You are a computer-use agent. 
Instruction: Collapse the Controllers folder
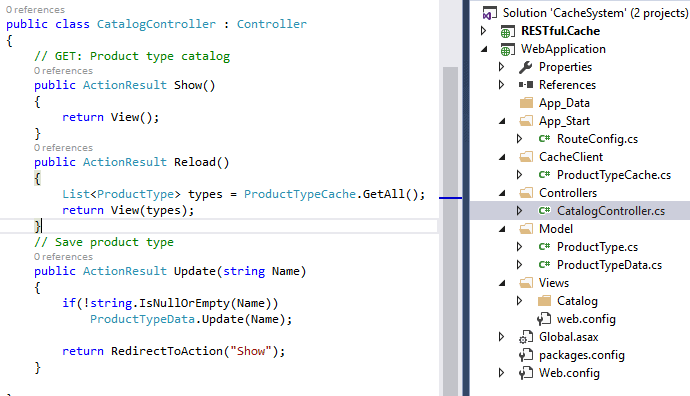click(502, 193)
